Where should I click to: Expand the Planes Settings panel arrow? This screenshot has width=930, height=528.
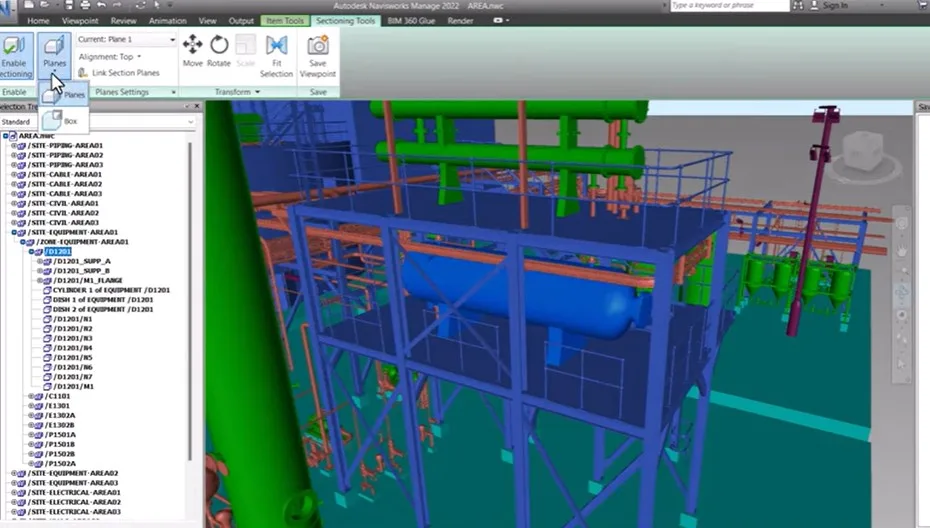click(x=174, y=92)
